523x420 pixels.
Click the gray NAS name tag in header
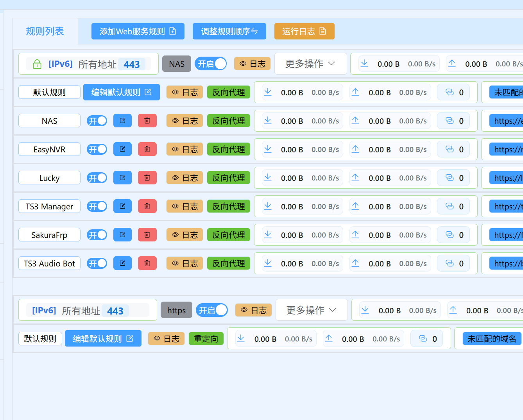point(177,64)
